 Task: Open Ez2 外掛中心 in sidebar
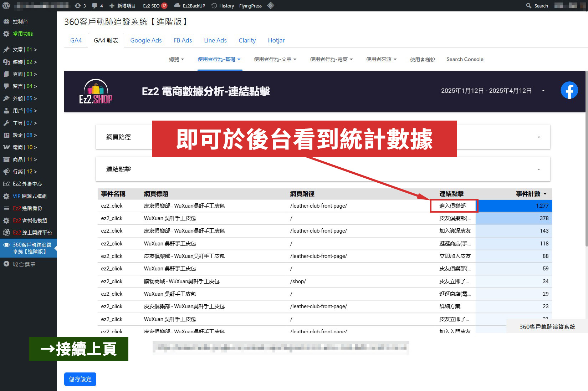point(27,184)
